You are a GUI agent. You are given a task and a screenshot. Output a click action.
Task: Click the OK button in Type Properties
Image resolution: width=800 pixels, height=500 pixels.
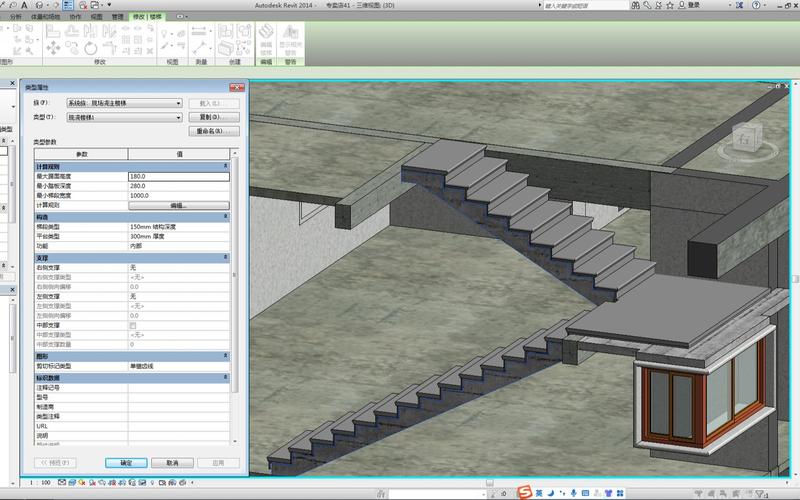(x=126, y=463)
